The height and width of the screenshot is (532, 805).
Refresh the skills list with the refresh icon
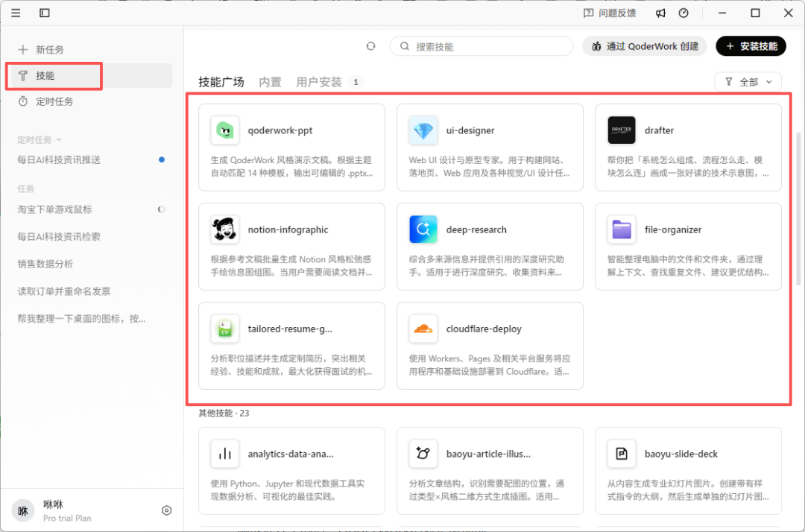(370, 45)
